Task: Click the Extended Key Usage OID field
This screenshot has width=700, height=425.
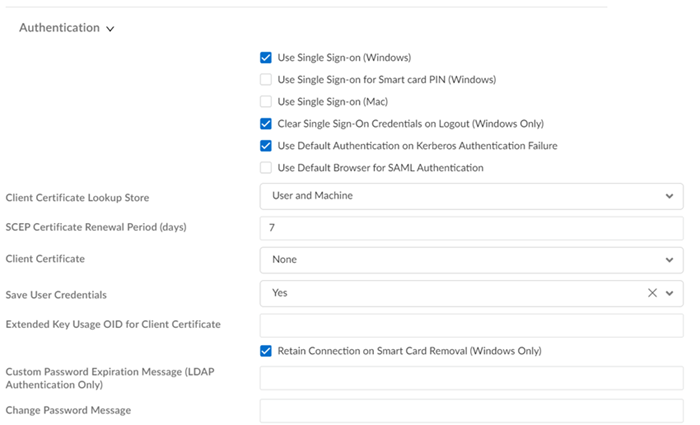Action: click(471, 325)
